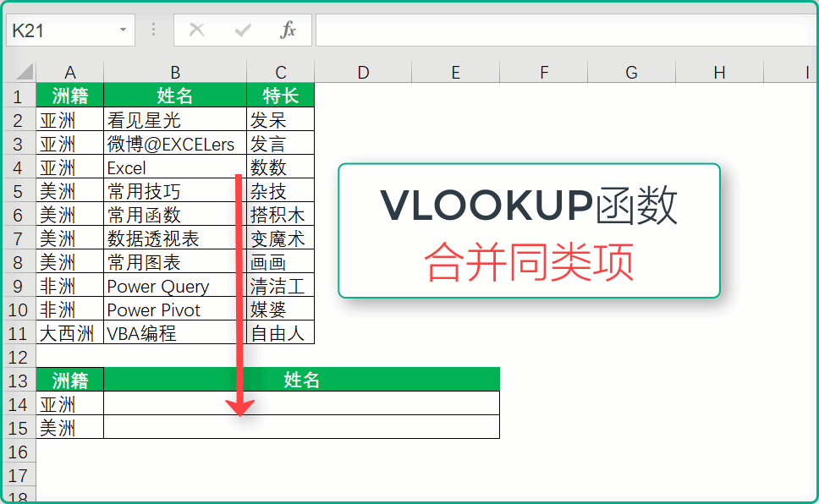
Task: Select column A header
Action: click(x=69, y=72)
